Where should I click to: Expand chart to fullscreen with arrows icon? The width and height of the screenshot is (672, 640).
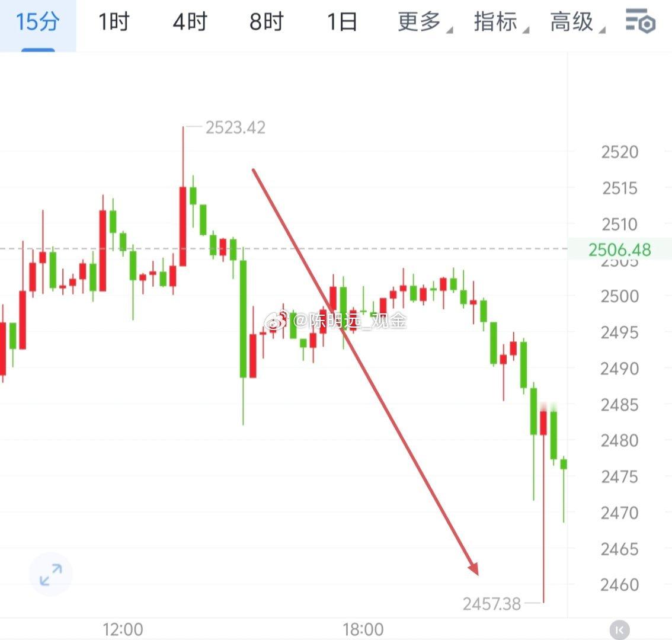coord(50,574)
